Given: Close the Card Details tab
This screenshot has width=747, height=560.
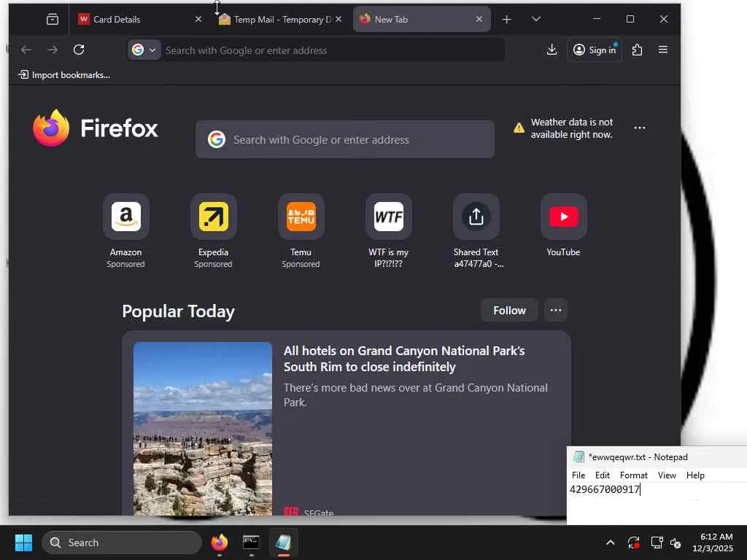Looking at the screenshot, I should [198, 19].
